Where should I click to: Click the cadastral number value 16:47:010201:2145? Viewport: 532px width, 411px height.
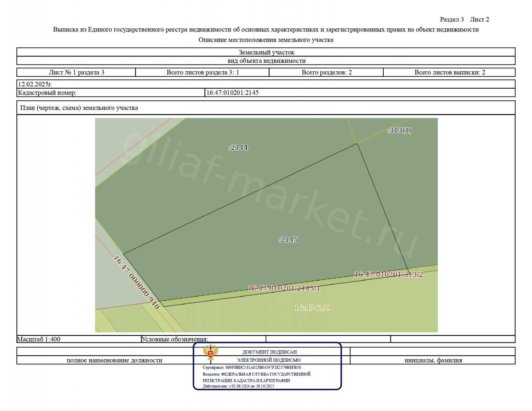coord(232,92)
